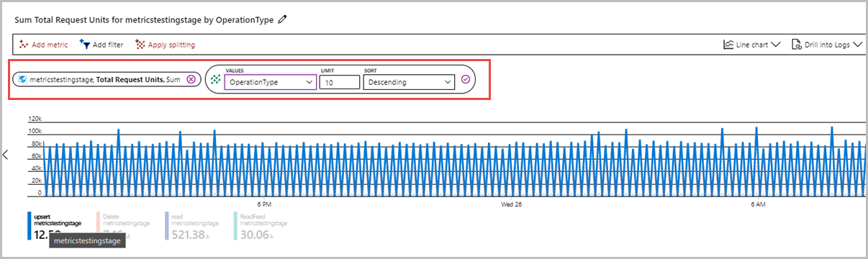Screen dimensions: 868x259
Task: Select the metricstestingstage Total Request Units pill
Action: [107, 80]
